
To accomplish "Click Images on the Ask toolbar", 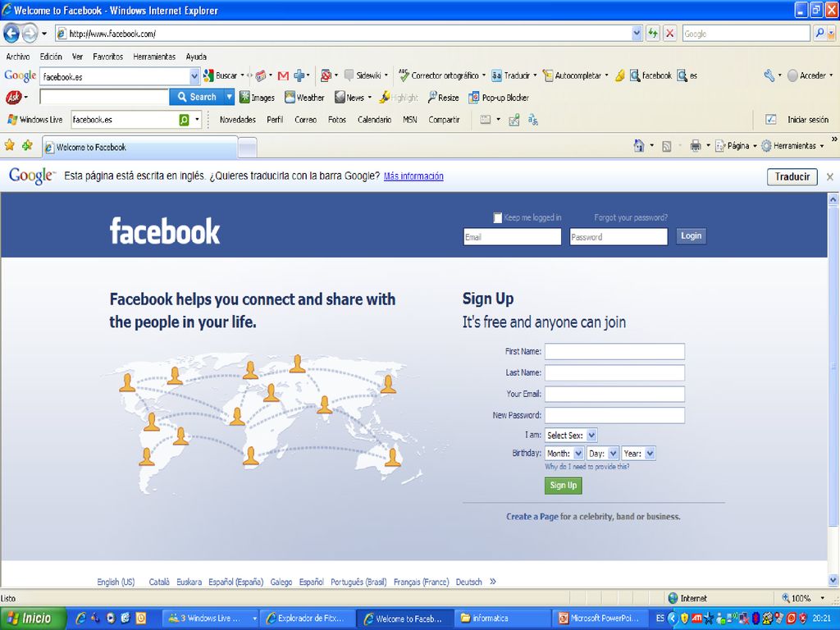I will (257, 98).
